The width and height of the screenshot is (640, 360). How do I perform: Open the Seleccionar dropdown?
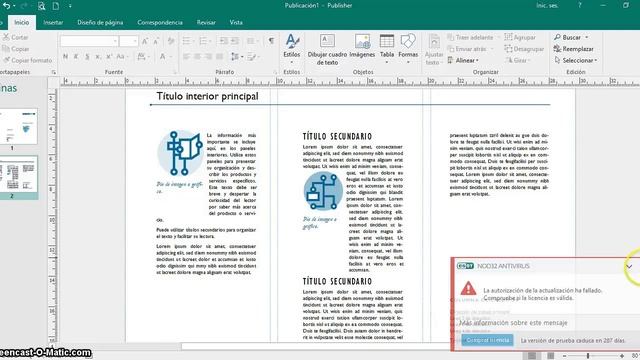[x=576, y=60]
